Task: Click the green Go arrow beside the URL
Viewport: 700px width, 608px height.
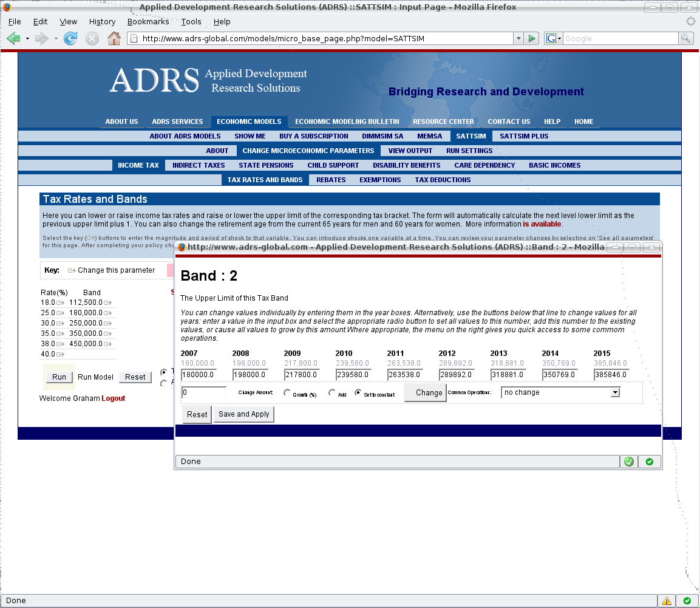Action: click(x=532, y=39)
